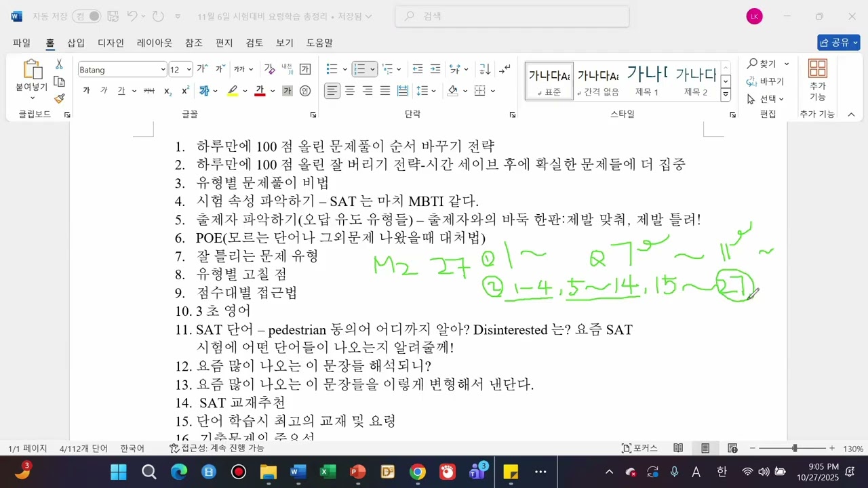Toggle character shading 가
Screen dimensions: 868x488
tap(288, 91)
